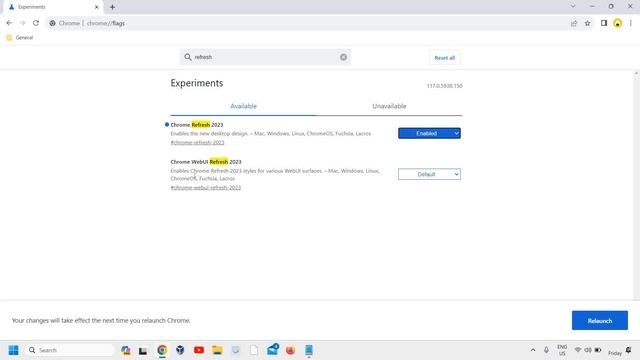The image size is (640, 360).
Task: Open File Explorer from the taskbar
Action: [x=217, y=350]
